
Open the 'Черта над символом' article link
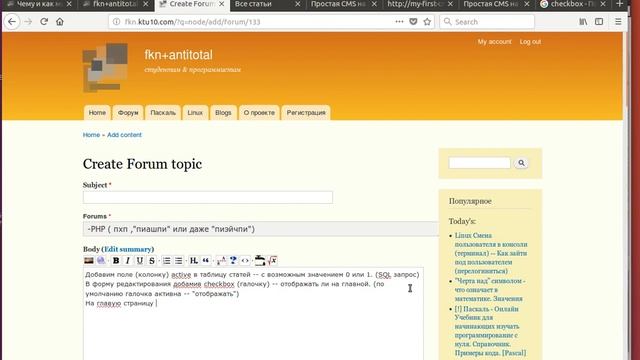point(490,290)
